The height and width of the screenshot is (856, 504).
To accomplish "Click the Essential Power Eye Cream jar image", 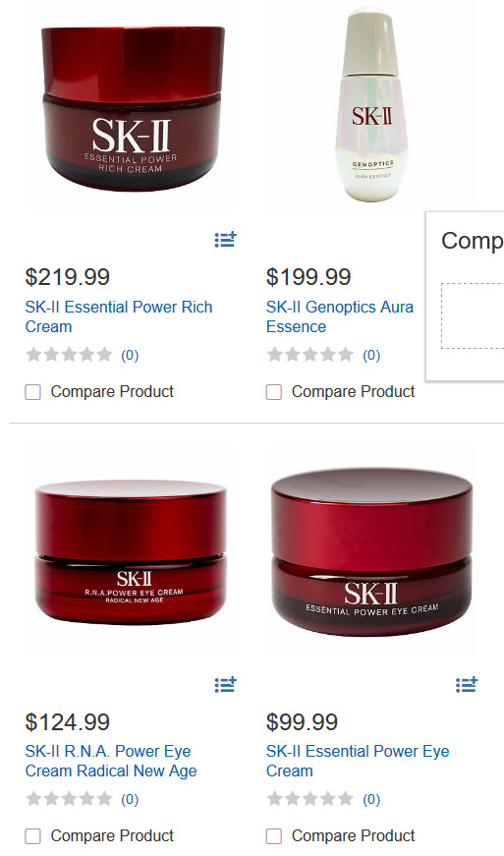I will (x=372, y=551).
